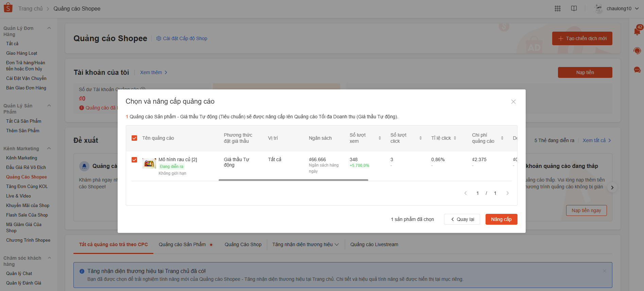Click the info icon in blue banner

tap(82, 271)
